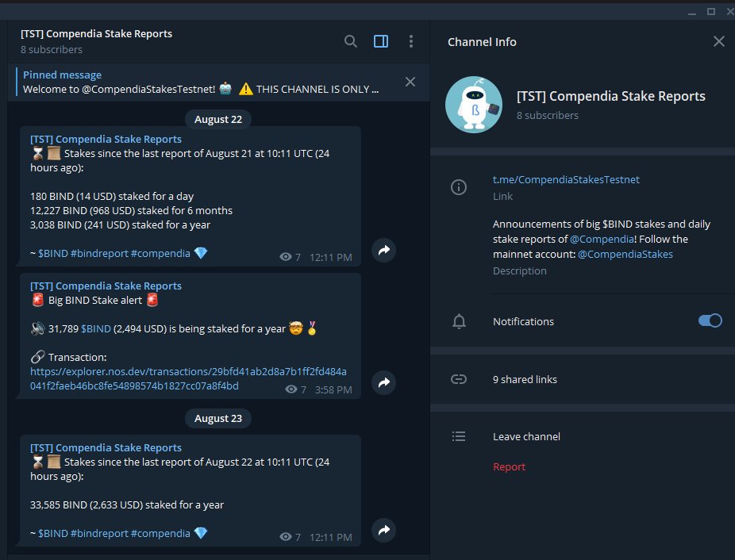This screenshot has width=735, height=560.
Task: Click the info circle icon beside the link
Action: tap(459, 187)
